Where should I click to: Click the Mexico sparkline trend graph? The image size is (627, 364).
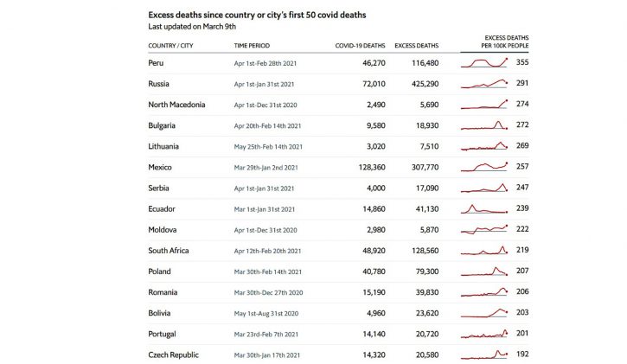tap(484, 167)
